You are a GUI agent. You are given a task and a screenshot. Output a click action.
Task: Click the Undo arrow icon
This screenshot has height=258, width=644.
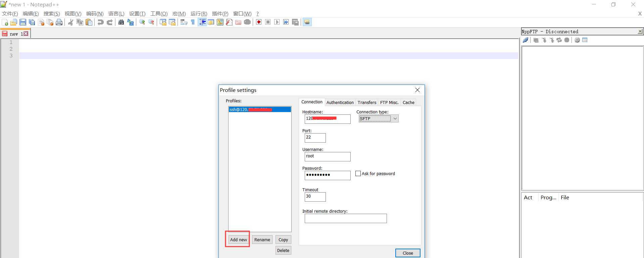point(100,22)
